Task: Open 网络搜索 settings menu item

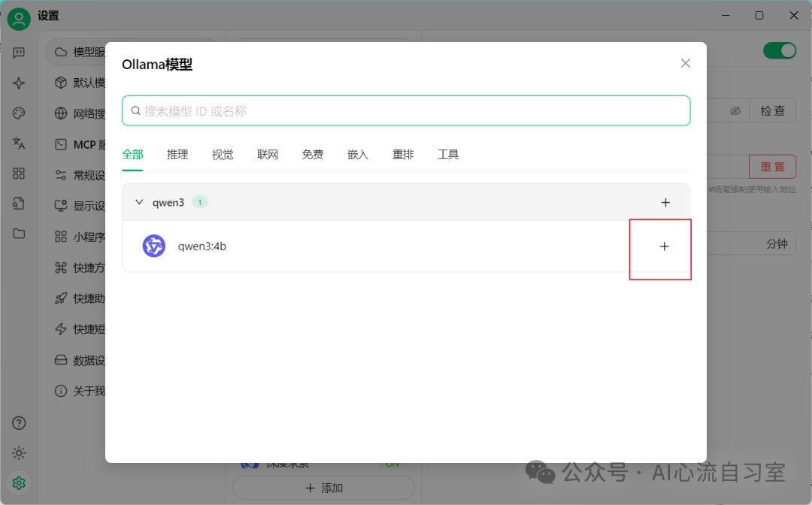Action: coord(80,113)
